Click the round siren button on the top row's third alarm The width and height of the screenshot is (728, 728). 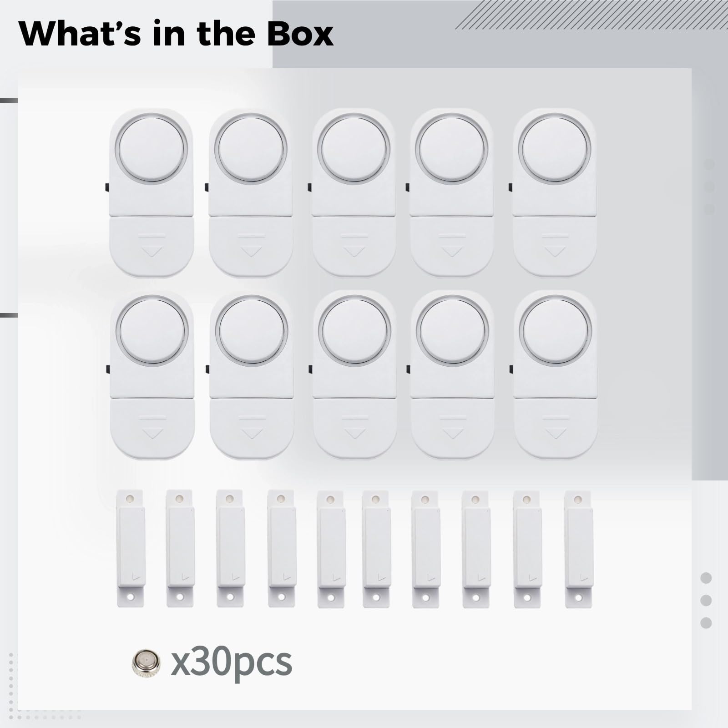pyautogui.click(x=354, y=148)
